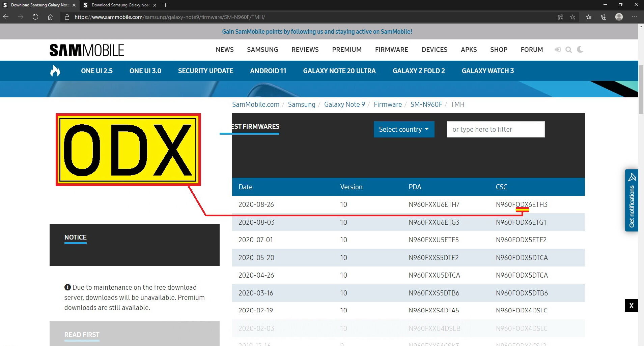Open the browser settings and more menu
The height and width of the screenshot is (346, 644).
(635, 17)
